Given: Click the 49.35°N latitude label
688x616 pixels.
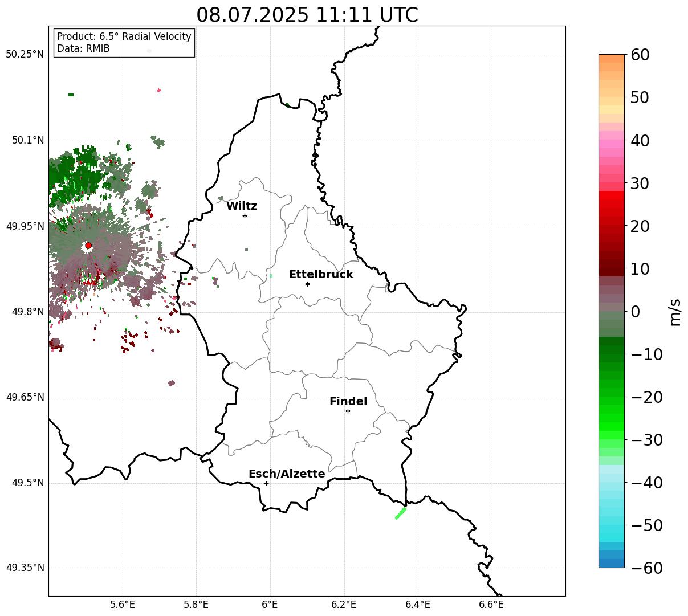Looking at the screenshot, I should [x=25, y=568].
